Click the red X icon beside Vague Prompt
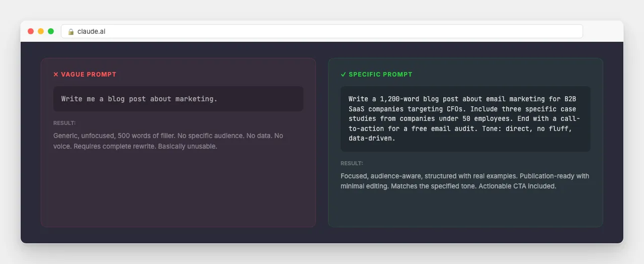 [56, 74]
